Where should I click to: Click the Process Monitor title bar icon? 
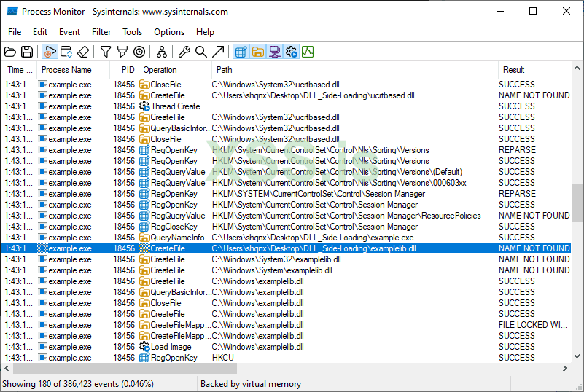pyautogui.click(x=12, y=12)
